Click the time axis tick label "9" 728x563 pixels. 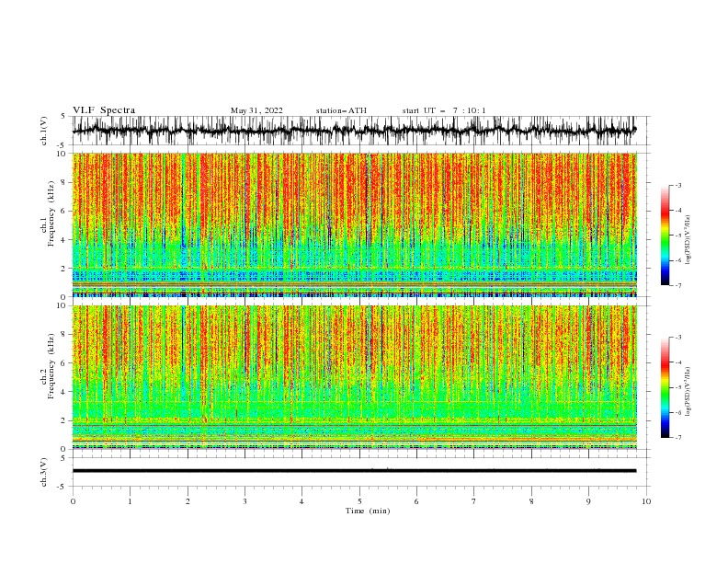pyautogui.click(x=588, y=501)
